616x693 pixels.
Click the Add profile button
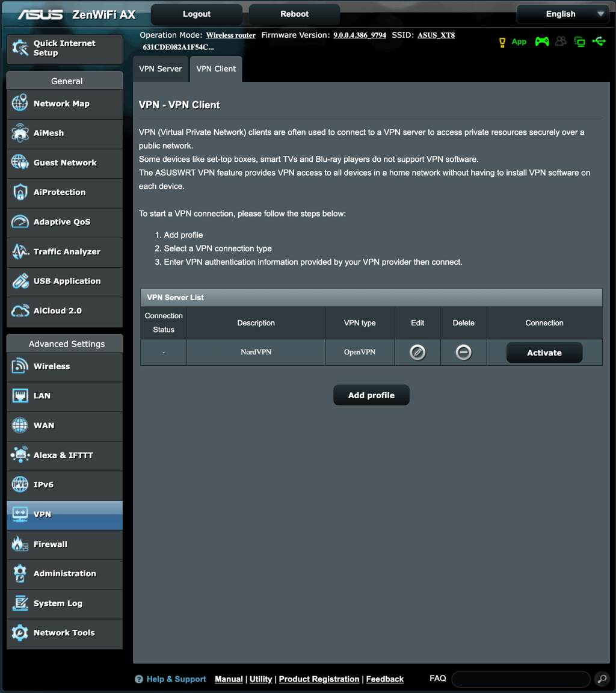[371, 395]
